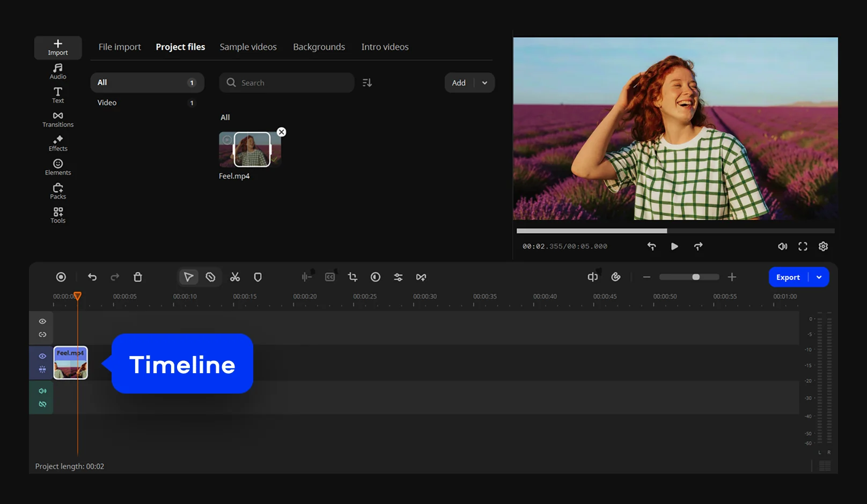Switch to the Sample videos tab
This screenshot has height=504, width=867.
(x=248, y=47)
